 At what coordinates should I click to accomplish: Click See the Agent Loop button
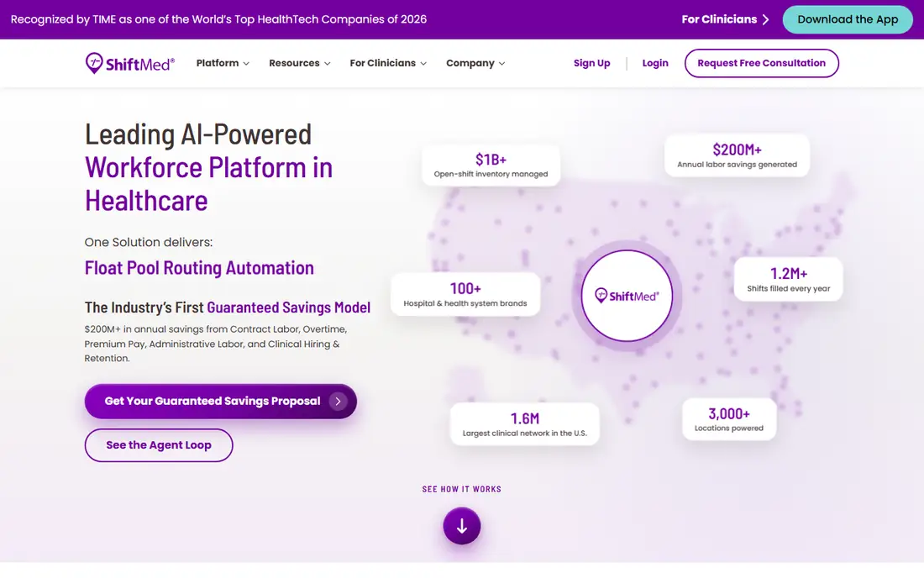(x=159, y=445)
